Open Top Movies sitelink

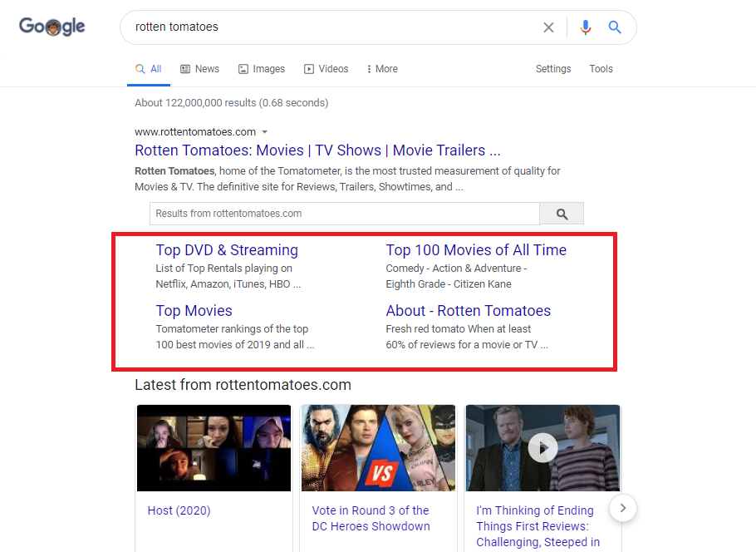194,311
